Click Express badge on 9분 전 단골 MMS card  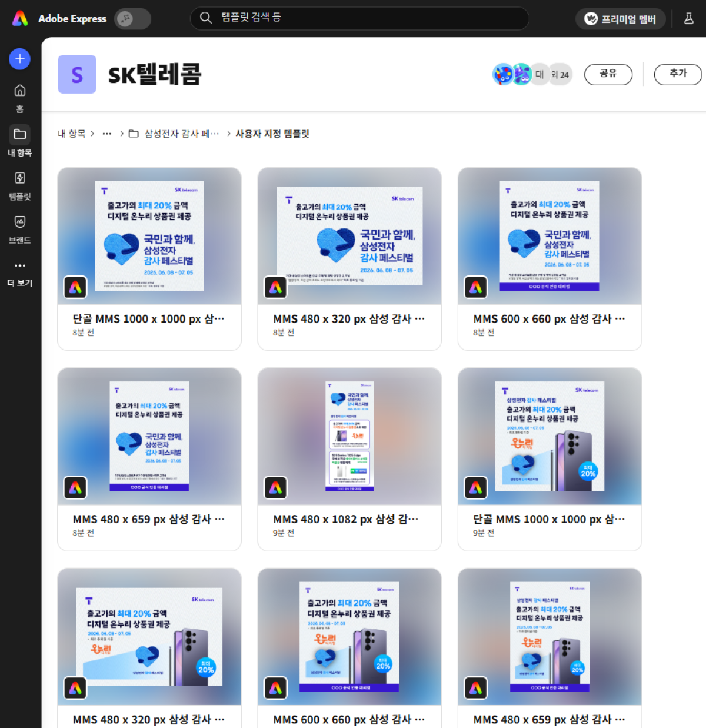[475, 487]
